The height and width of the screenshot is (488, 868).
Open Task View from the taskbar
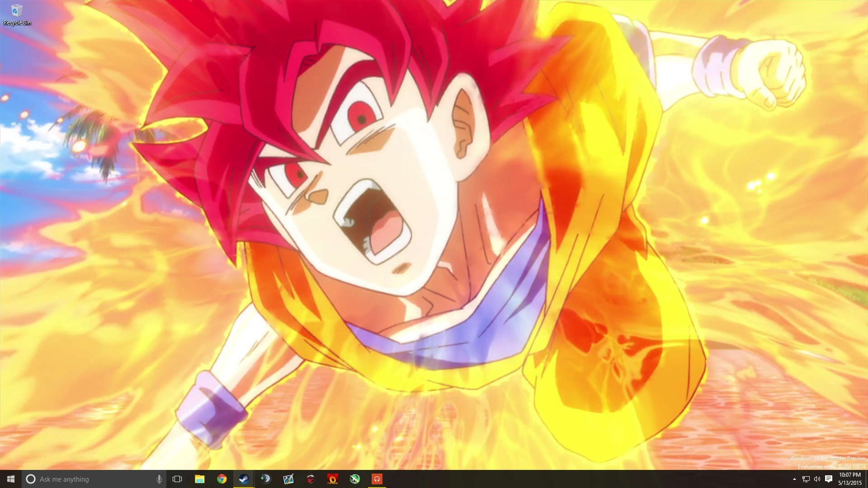click(x=177, y=479)
